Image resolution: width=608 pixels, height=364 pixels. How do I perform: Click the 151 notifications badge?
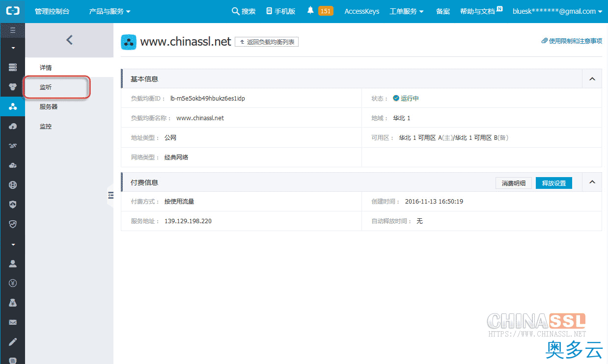[x=326, y=11]
